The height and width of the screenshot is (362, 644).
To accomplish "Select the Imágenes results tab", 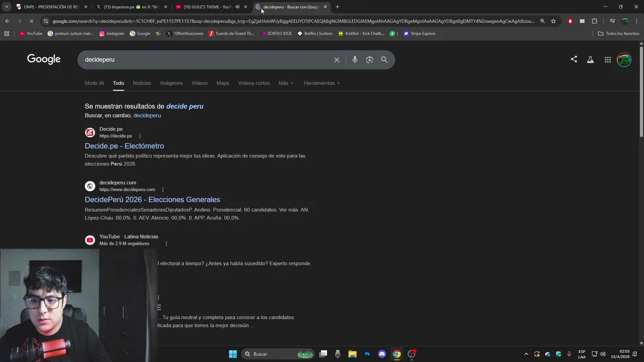I will pos(172,83).
